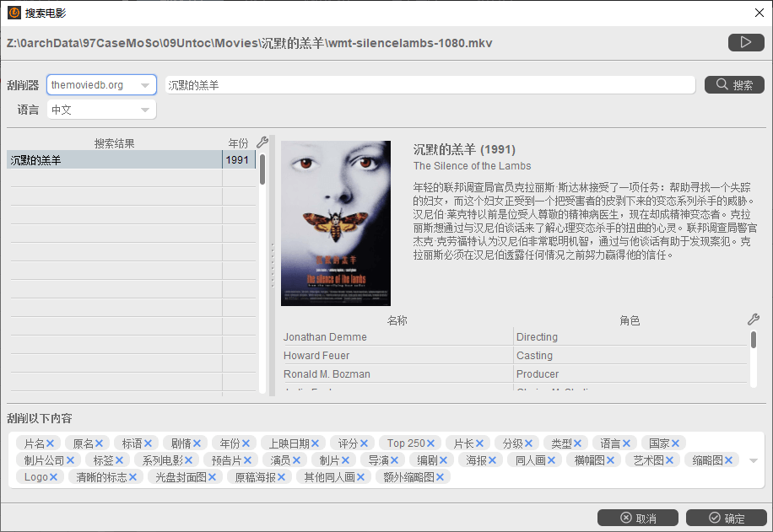Remove the 制片公司 tag
This screenshot has width=773, height=532.
(x=70, y=460)
